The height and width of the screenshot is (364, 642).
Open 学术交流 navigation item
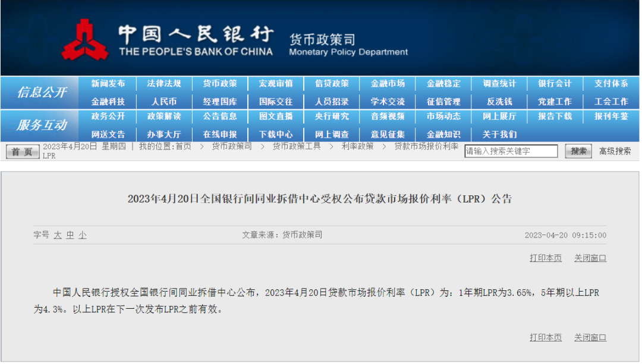click(x=388, y=102)
